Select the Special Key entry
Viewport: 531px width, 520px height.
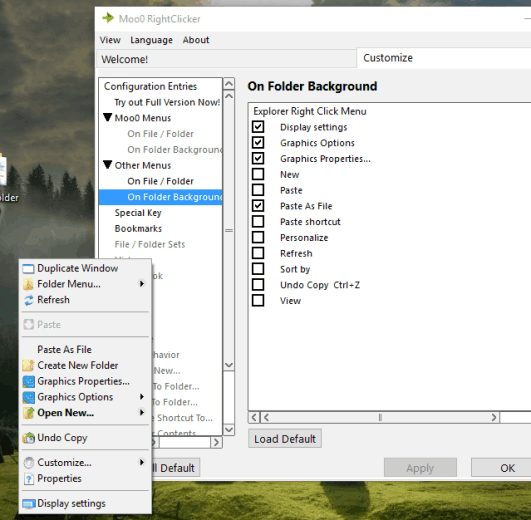[x=138, y=213]
